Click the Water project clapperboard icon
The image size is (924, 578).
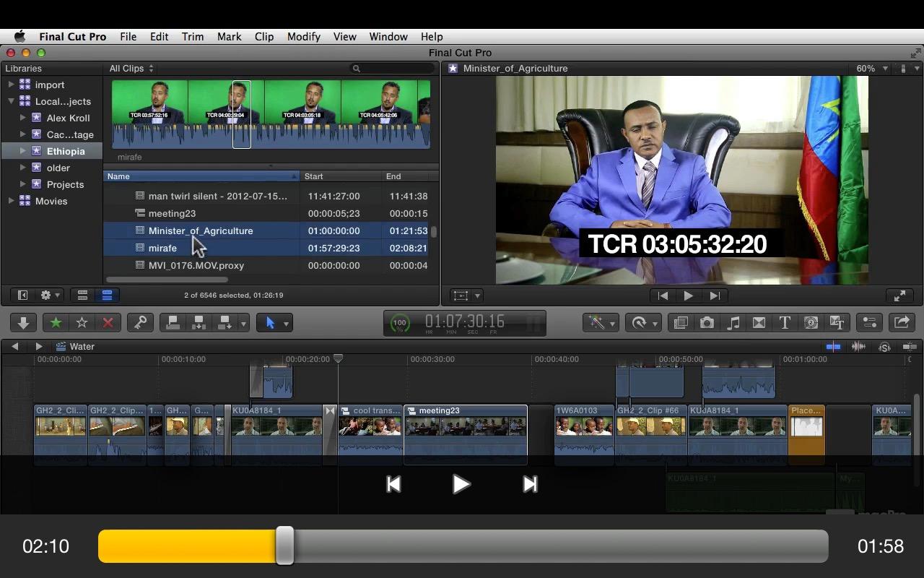coord(61,347)
